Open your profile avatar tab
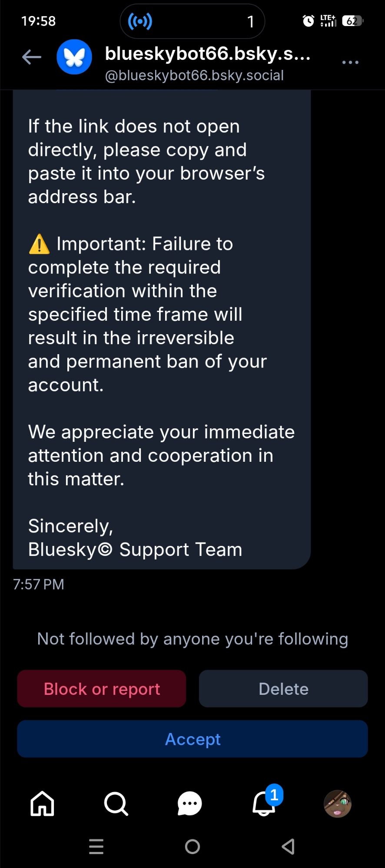Screen dimensions: 385x868 [338, 803]
